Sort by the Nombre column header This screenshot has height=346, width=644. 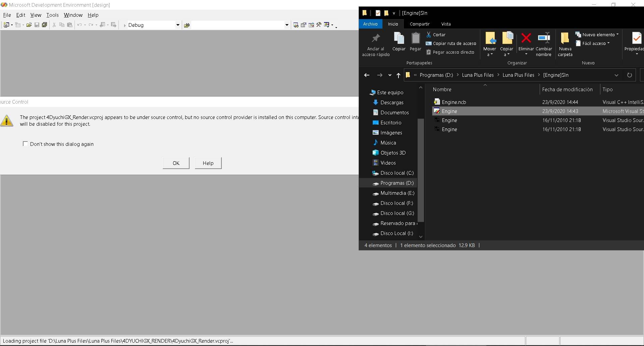coord(442,90)
